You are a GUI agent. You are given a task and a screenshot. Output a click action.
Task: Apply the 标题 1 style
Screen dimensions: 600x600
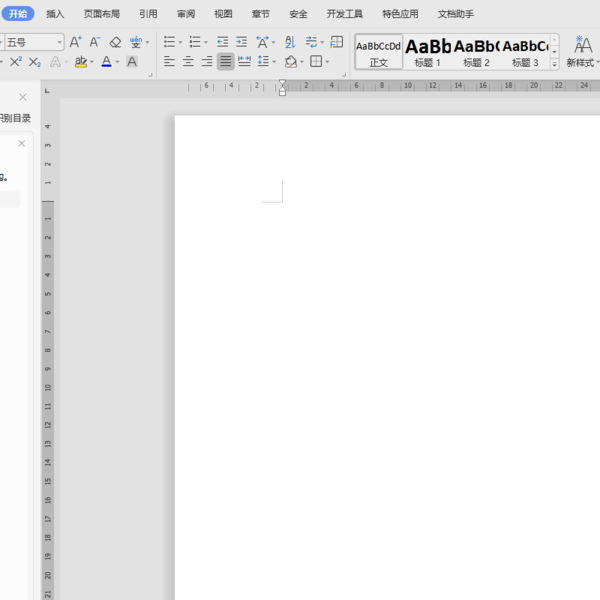[428, 52]
